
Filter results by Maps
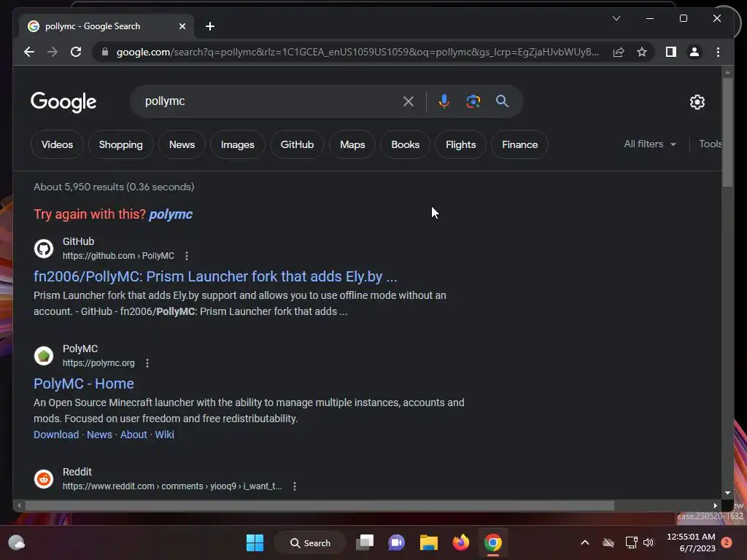352,144
